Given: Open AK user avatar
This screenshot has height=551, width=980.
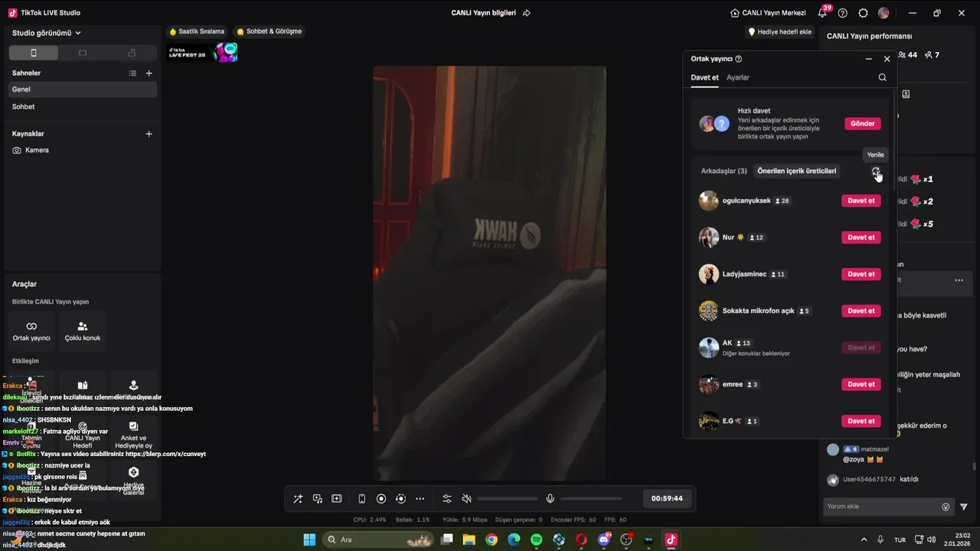Looking at the screenshot, I should pyautogui.click(x=709, y=348).
